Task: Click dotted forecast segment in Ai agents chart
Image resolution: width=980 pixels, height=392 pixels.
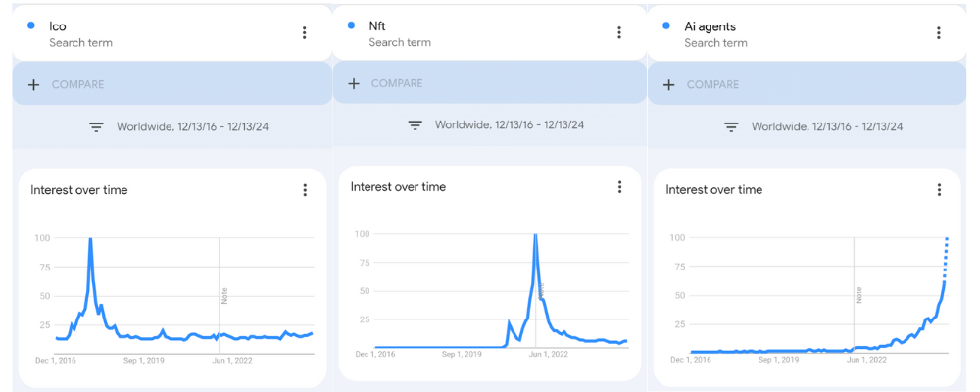Action: pos(946,260)
